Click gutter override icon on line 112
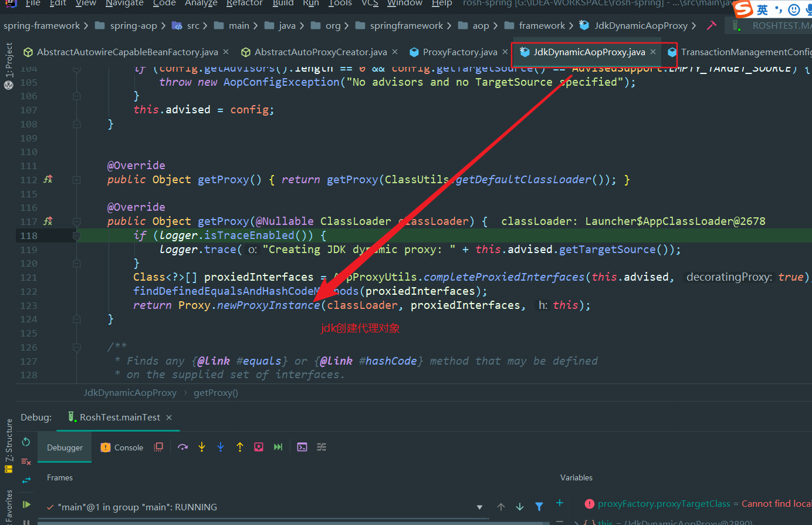The width and height of the screenshot is (812, 525). (48, 180)
